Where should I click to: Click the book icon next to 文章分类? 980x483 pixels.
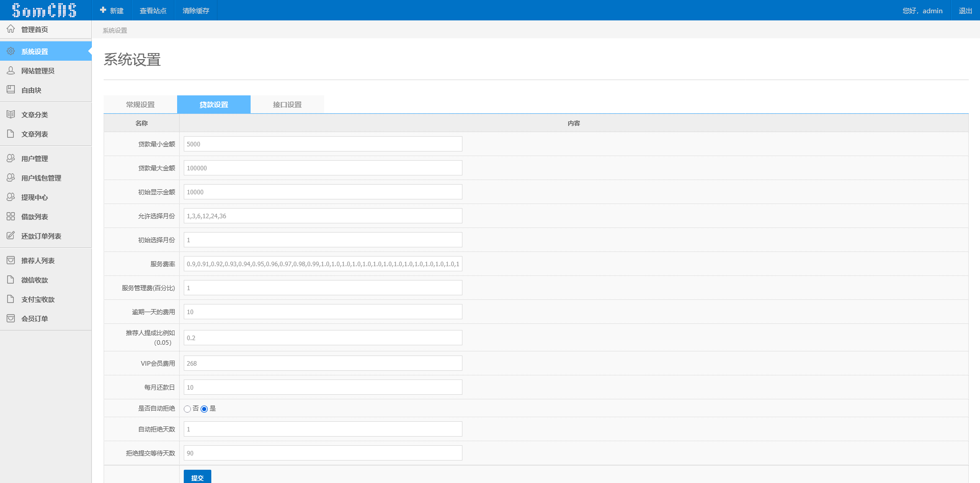click(11, 114)
